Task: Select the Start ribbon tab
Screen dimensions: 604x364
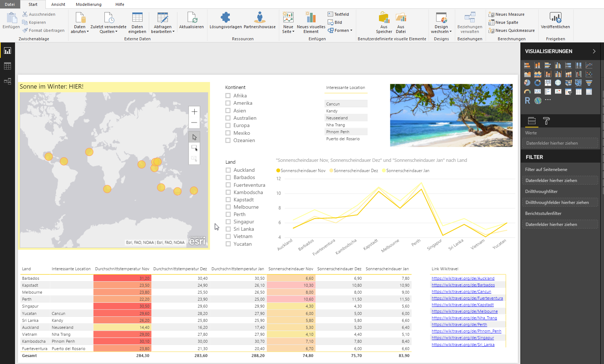Action: [33, 4]
